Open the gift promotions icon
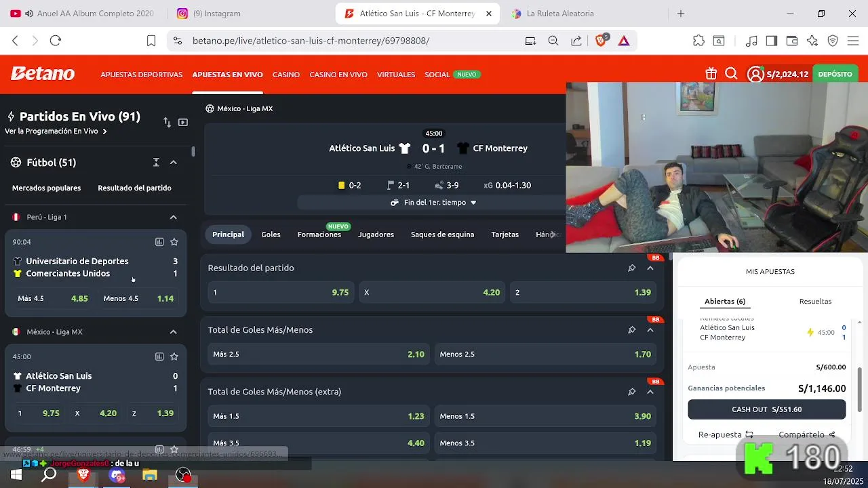Viewport: 868px width, 488px height. [711, 74]
